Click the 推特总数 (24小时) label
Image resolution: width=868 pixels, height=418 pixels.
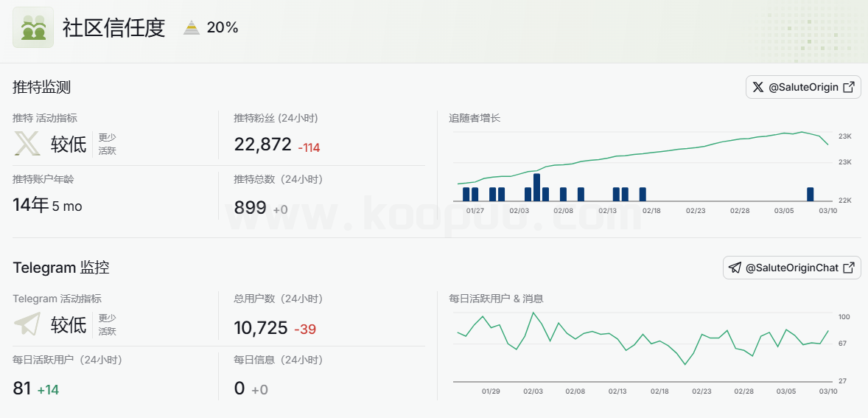click(278, 179)
